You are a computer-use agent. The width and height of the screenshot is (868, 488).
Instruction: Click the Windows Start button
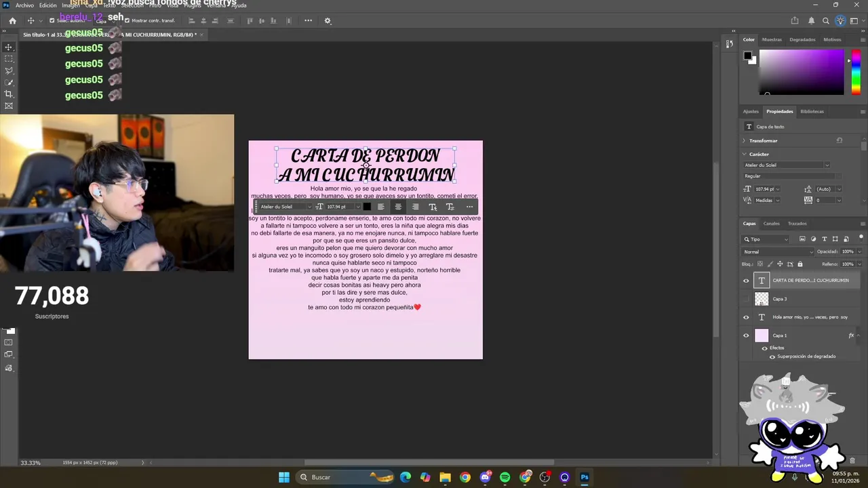pos(284,477)
